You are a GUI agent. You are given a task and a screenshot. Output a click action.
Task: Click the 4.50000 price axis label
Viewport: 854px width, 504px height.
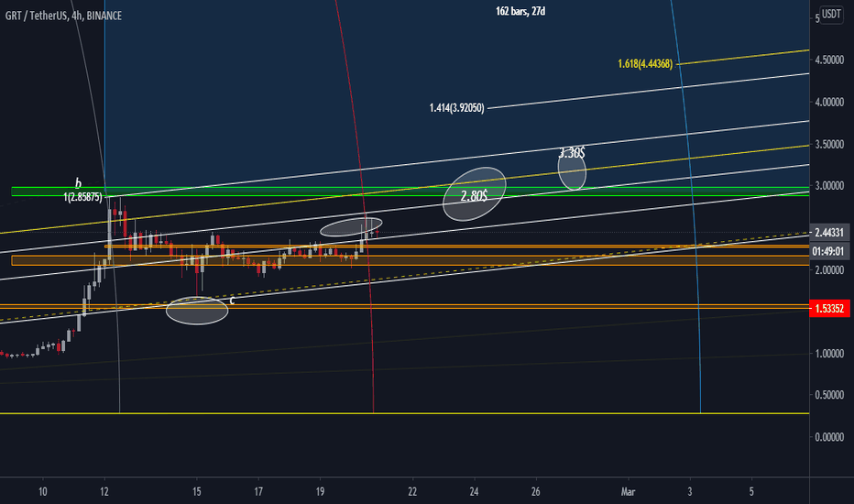(829, 60)
